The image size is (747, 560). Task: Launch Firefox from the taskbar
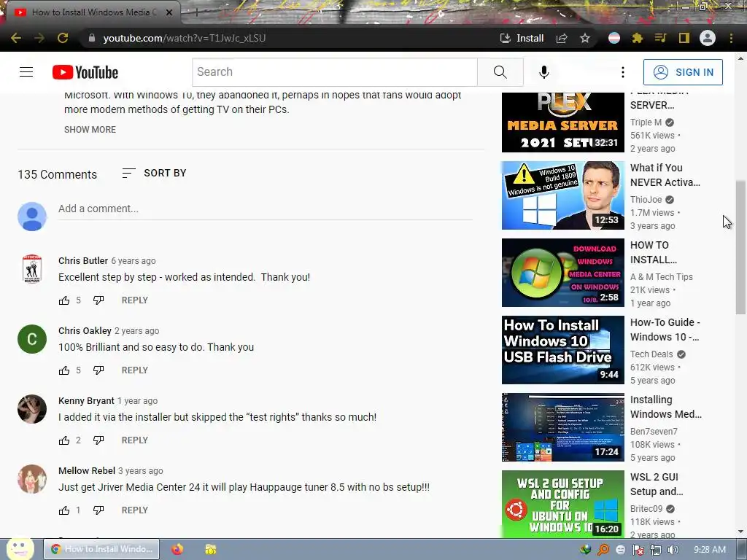[x=177, y=549]
